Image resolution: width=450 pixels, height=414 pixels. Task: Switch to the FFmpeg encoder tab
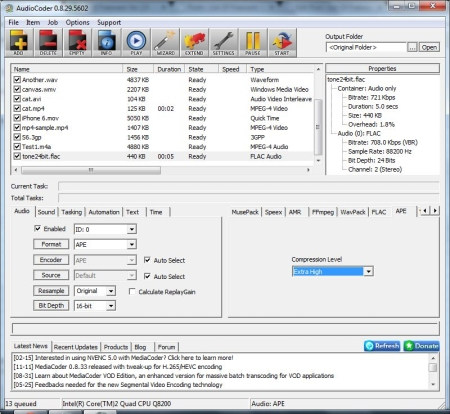pos(323,212)
